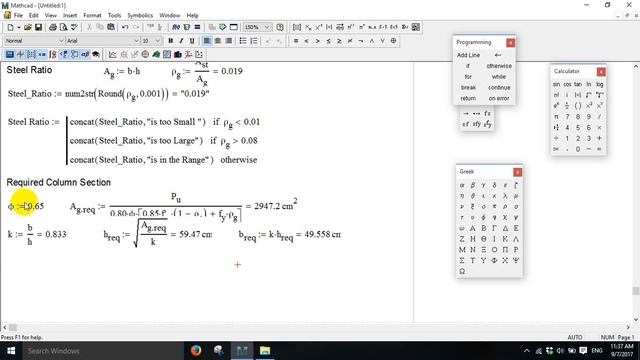Insert a polar plot icon
This screenshot has height=360, width=640.
coord(145,54)
